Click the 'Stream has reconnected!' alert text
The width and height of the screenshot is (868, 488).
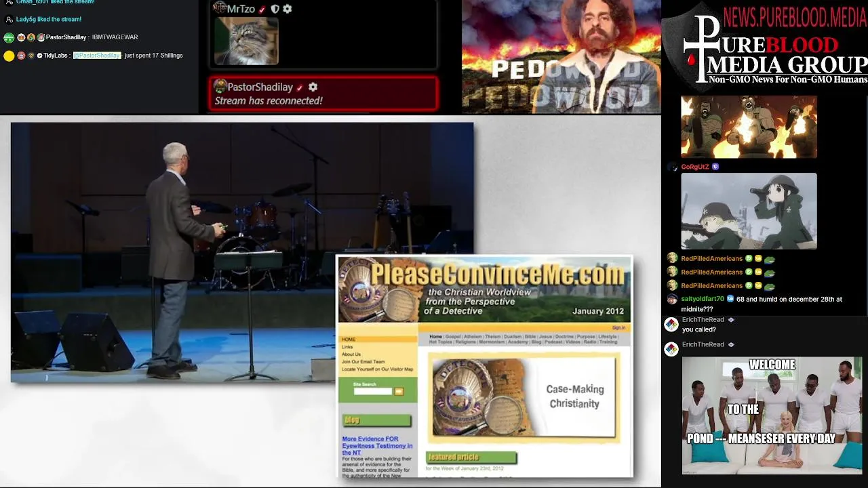pos(269,101)
